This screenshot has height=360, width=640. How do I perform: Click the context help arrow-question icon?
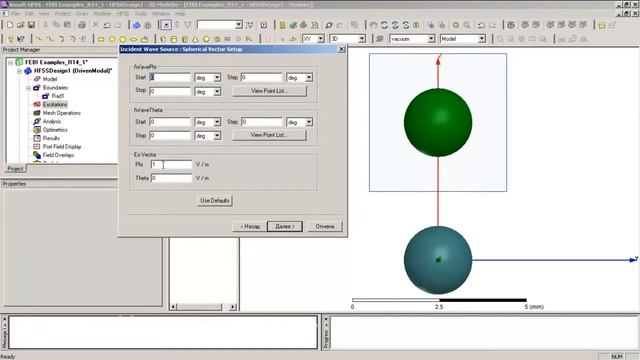pos(21,39)
